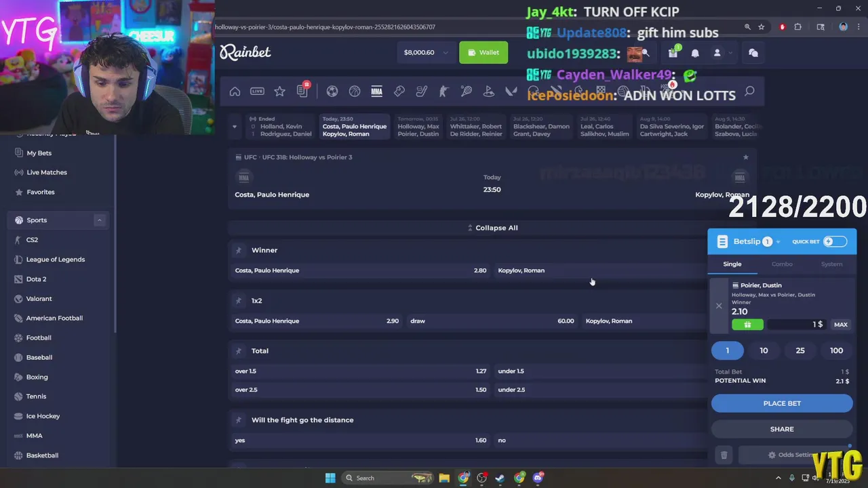Expand the matches strip dropdown arrow
Screen dimensions: 868x488
[235, 126]
